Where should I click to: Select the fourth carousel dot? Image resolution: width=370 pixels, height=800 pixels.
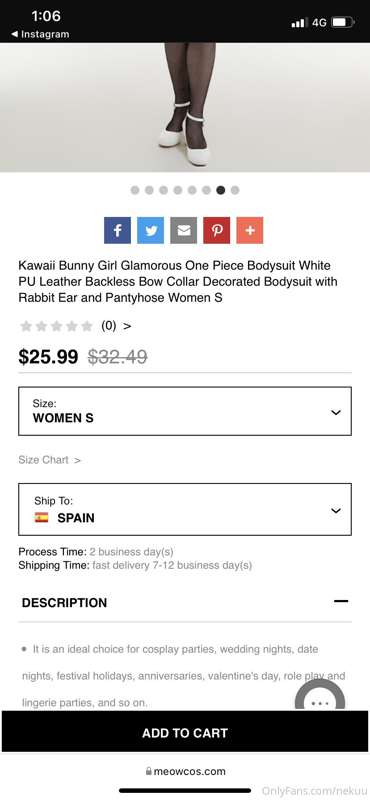point(178,190)
